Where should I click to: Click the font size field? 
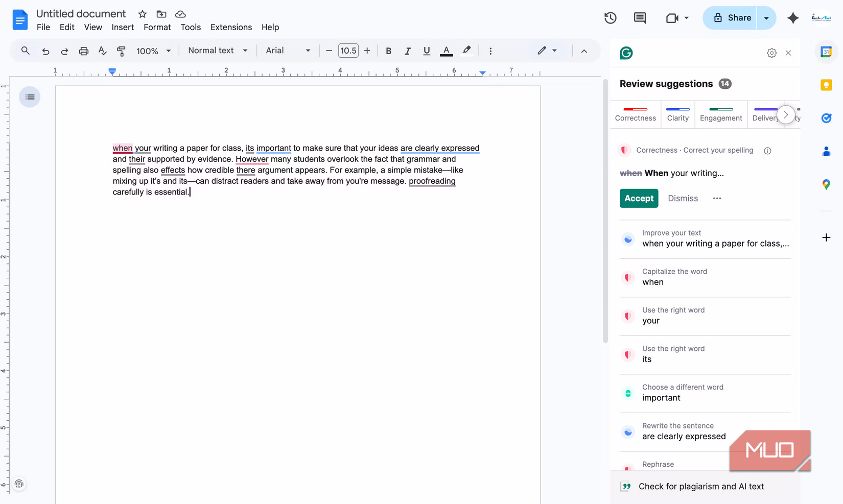[348, 51]
